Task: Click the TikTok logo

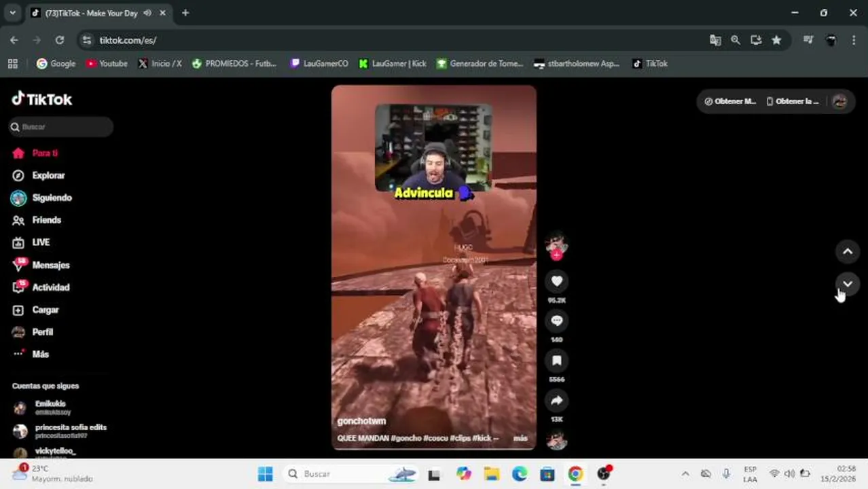Action: coord(42,99)
